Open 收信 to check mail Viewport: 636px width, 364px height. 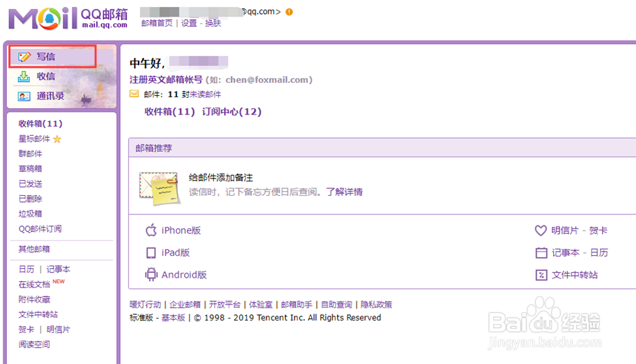coord(46,77)
